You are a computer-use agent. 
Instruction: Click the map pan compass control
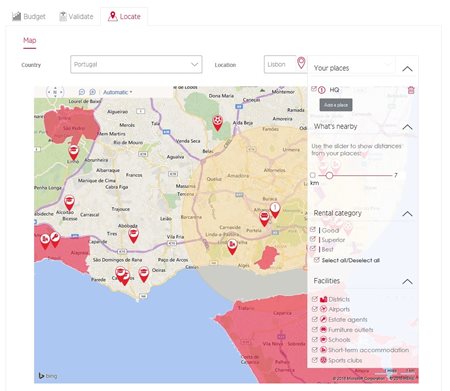pyautogui.click(x=55, y=92)
